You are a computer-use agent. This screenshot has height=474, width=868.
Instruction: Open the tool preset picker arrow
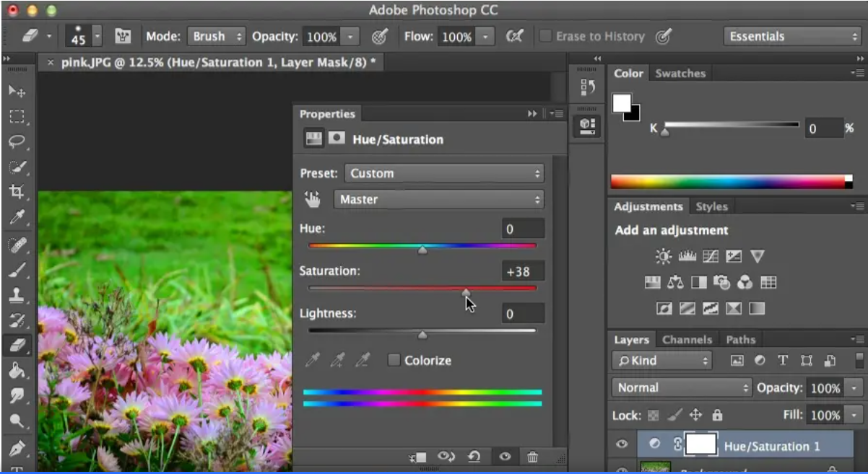click(49, 36)
